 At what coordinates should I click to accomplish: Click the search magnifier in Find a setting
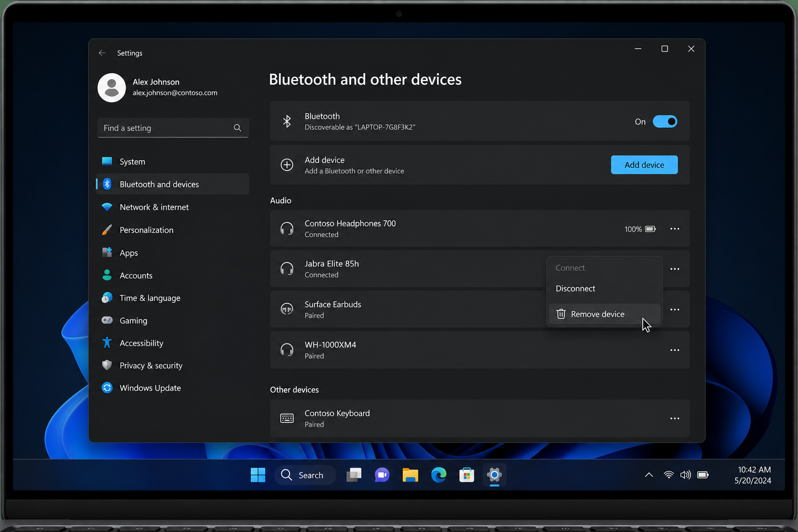click(237, 128)
